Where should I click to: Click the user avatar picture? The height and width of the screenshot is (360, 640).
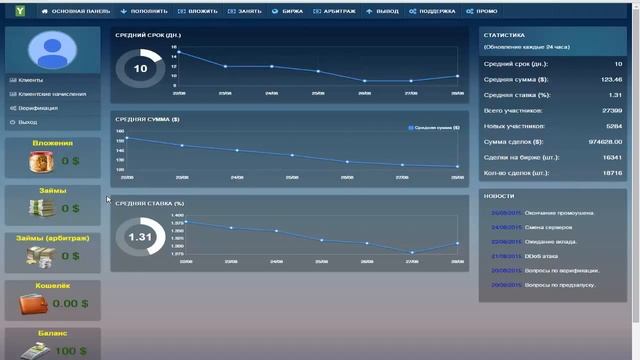52,50
